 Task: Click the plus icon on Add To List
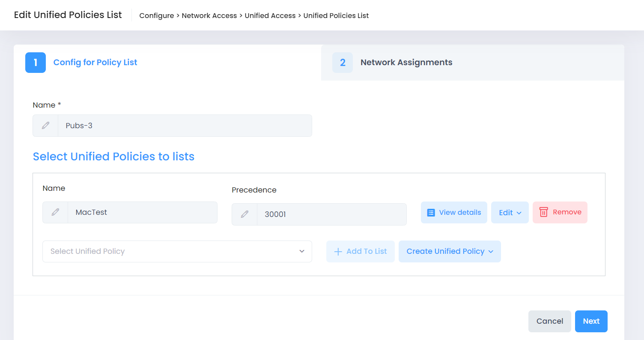[x=338, y=252]
